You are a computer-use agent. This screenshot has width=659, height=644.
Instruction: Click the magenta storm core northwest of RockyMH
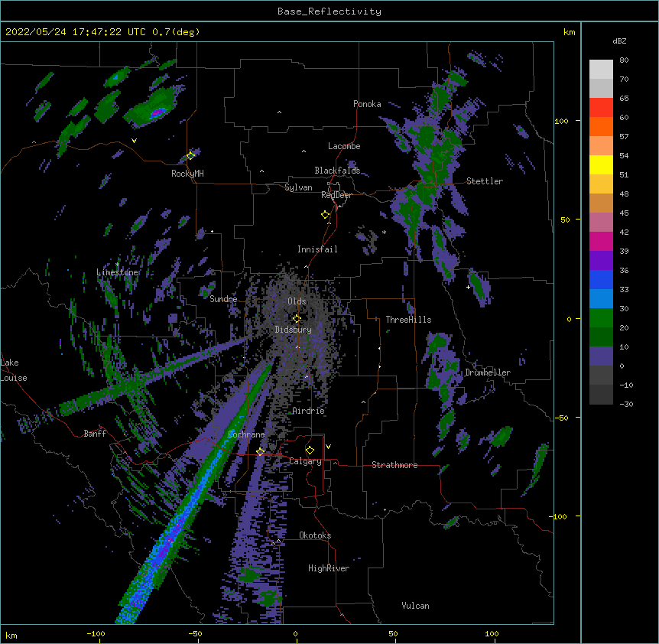click(x=157, y=112)
